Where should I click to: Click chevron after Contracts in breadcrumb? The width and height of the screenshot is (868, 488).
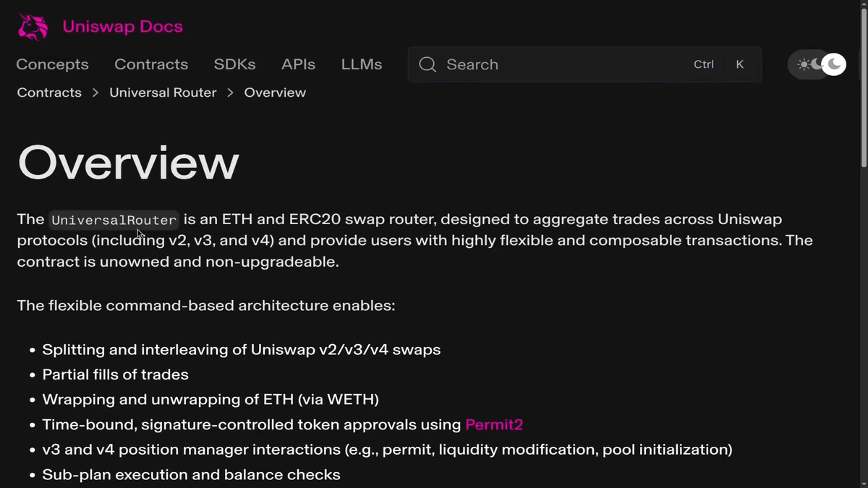tap(95, 93)
